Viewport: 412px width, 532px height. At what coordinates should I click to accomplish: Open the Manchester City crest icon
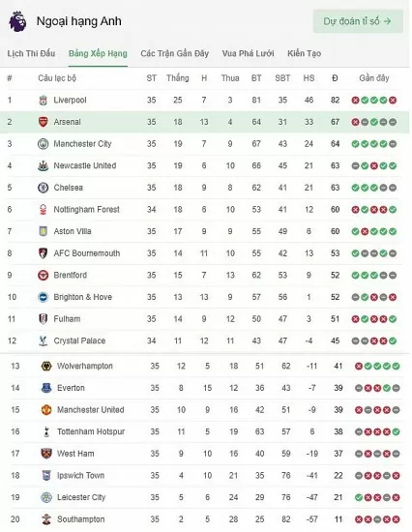tap(44, 144)
